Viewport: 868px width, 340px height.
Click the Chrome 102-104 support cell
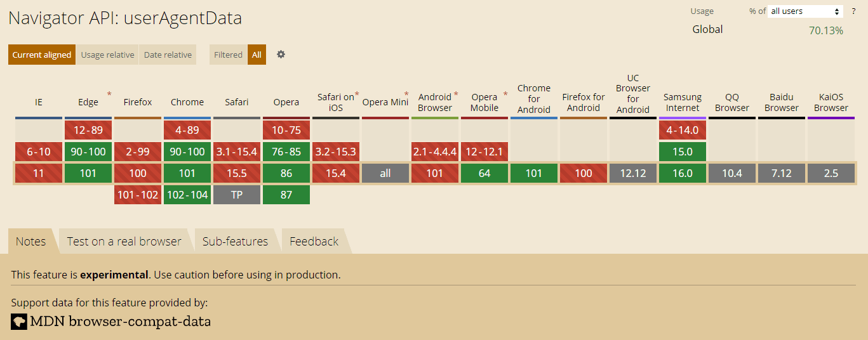pyautogui.click(x=187, y=195)
